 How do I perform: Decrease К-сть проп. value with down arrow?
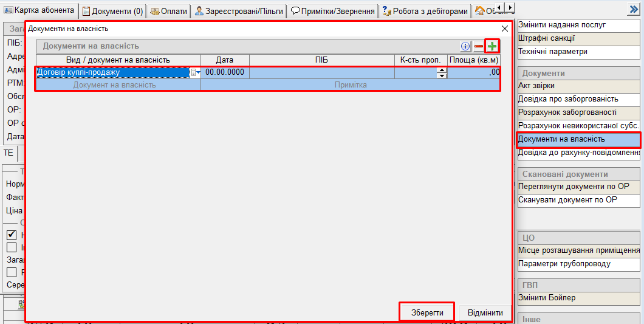coord(442,75)
